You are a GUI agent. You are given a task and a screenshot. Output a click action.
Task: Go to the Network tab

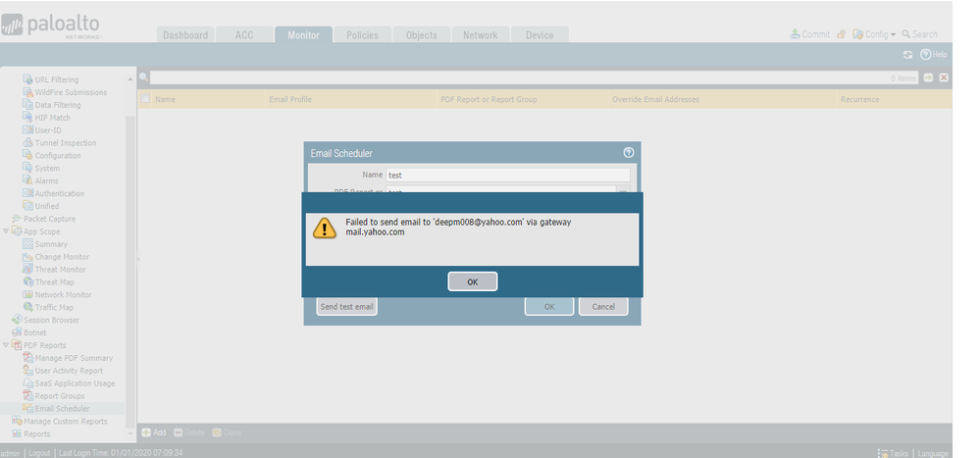[x=480, y=35]
